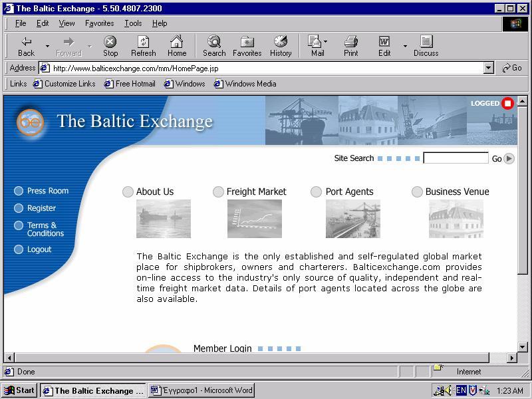Click the Edit with Word toolbar icon

click(x=384, y=42)
